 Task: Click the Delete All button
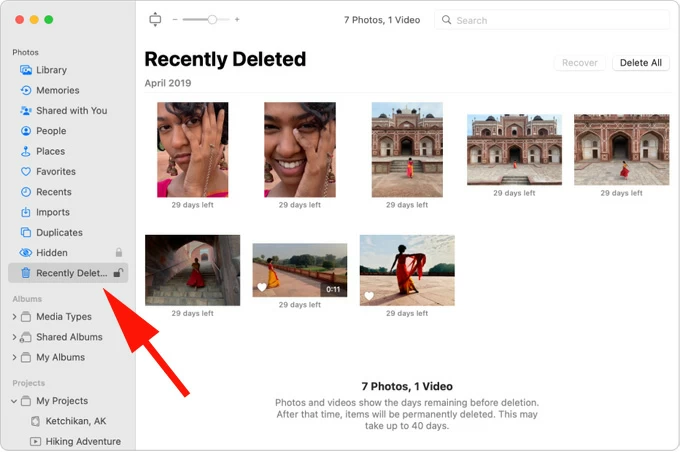pyautogui.click(x=640, y=62)
